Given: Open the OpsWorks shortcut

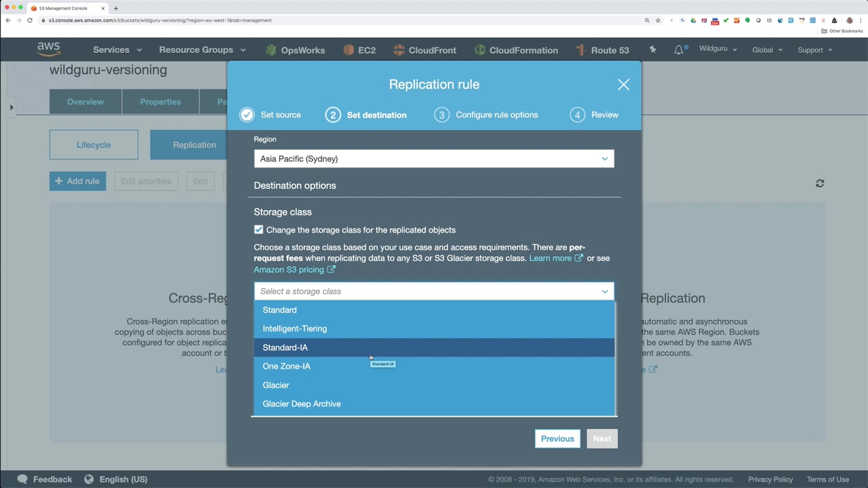Looking at the screenshot, I should pyautogui.click(x=296, y=50).
